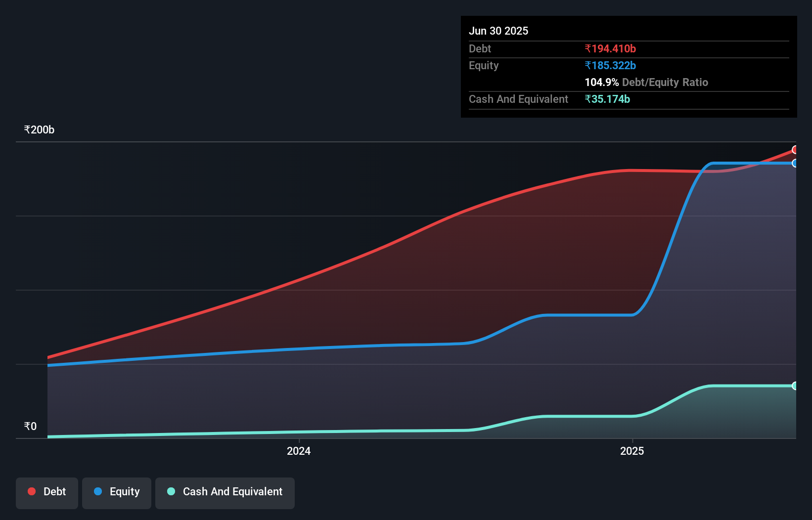Click the red Debt endpoint marker on chart
812x520 pixels.
(796, 149)
